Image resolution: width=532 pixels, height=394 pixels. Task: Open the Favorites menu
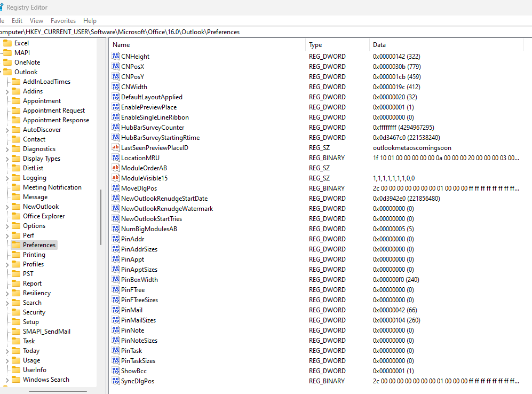pyautogui.click(x=63, y=21)
